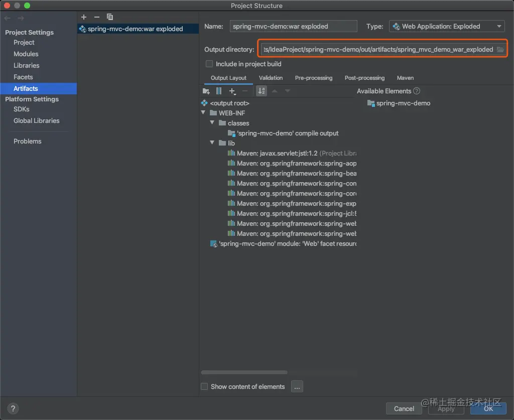
Task: Open the Problems section
Action: point(28,141)
